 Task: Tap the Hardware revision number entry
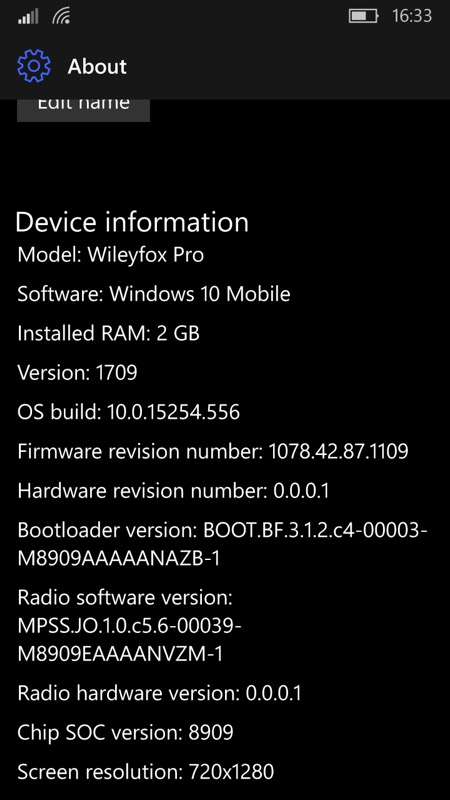(x=173, y=491)
